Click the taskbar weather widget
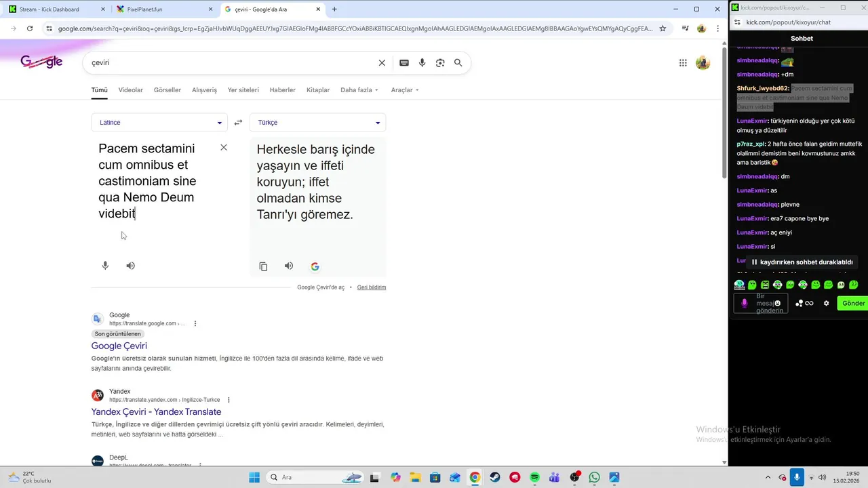868x488 pixels. [x=31, y=477]
